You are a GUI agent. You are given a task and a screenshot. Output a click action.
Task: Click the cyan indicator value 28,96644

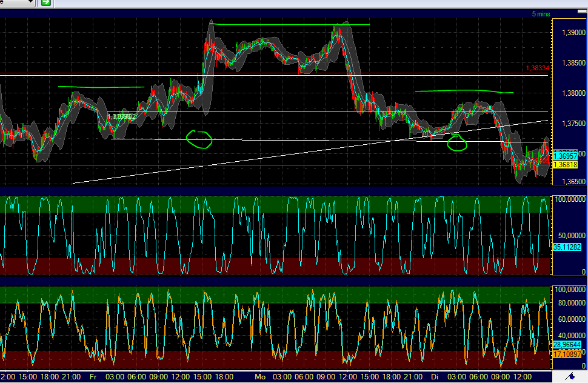click(569, 344)
